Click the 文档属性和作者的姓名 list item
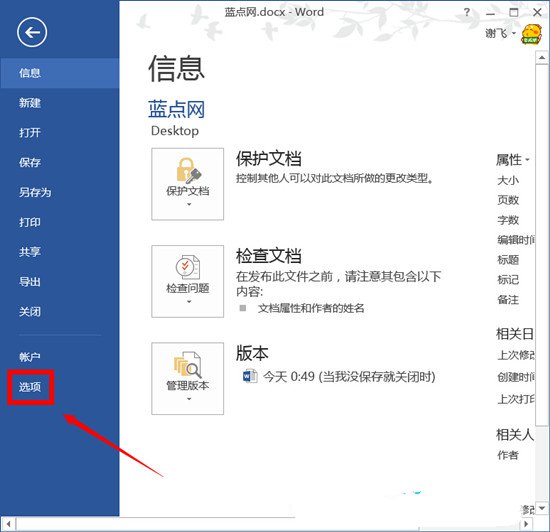Screen dimensions: 550x532 coord(311,308)
